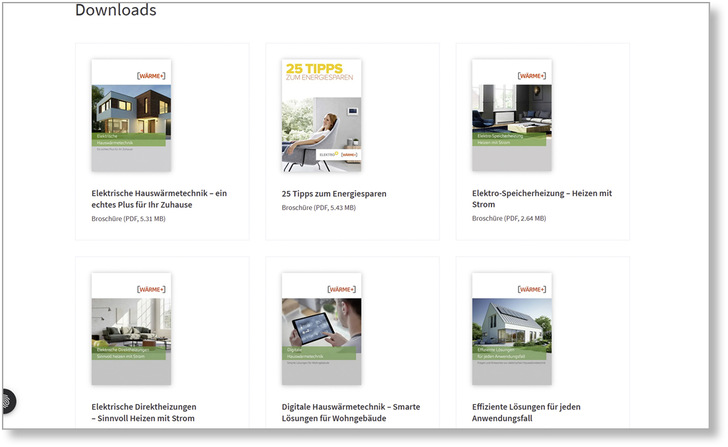The height and width of the screenshot is (447, 728).
Task: Click WÄRME+ logo on Elektro-Speicherheizung cover
Action: pyautogui.click(x=532, y=75)
